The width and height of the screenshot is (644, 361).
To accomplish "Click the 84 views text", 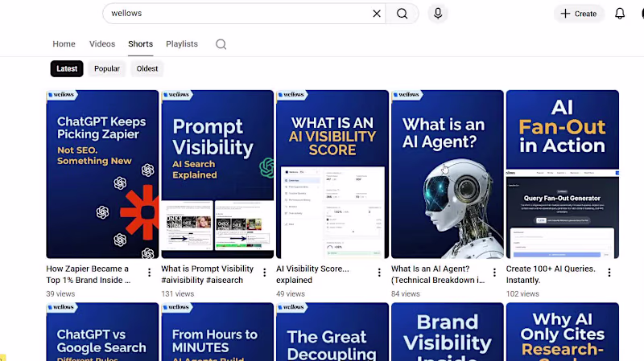I will click(406, 293).
